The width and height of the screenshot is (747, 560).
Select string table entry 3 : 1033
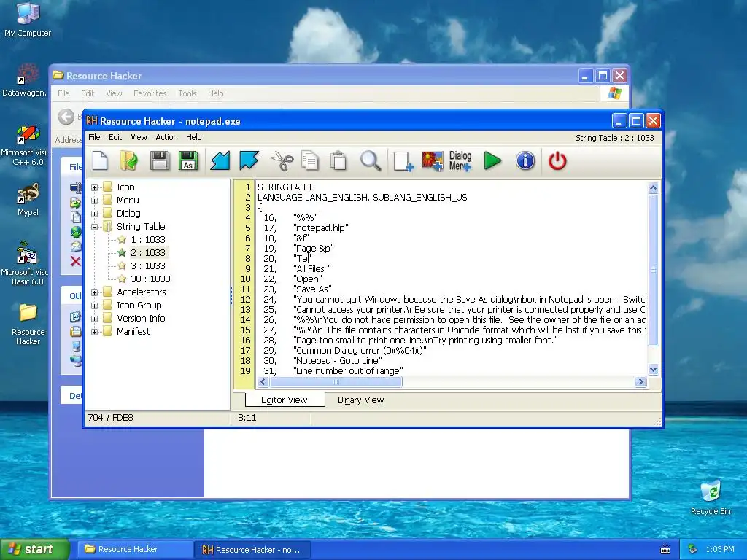[x=147, y=265]
